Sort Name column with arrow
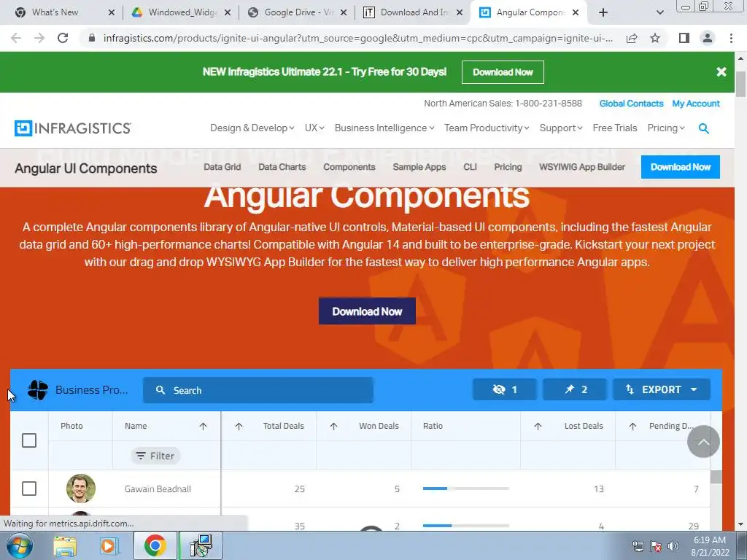 [x=203, y=426]
